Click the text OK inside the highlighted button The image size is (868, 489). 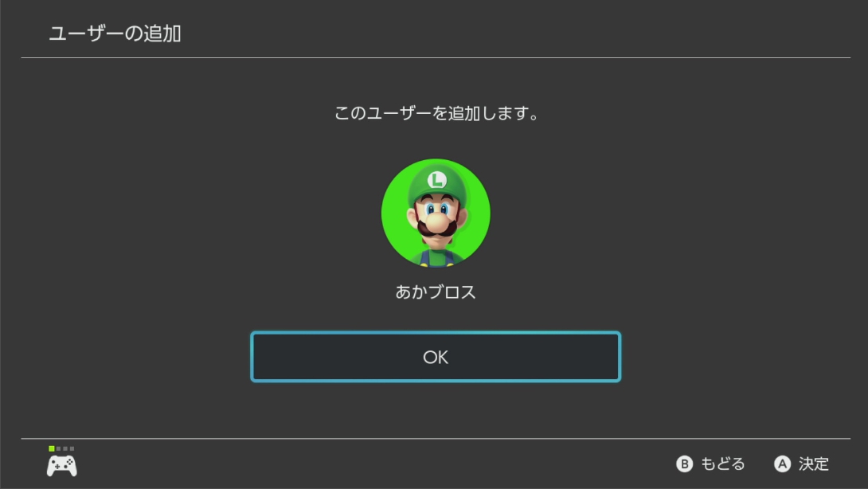pos(436,358)
